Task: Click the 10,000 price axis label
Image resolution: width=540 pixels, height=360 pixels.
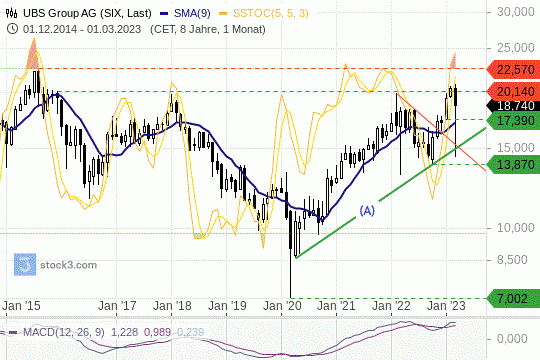Action: [516, 228]
